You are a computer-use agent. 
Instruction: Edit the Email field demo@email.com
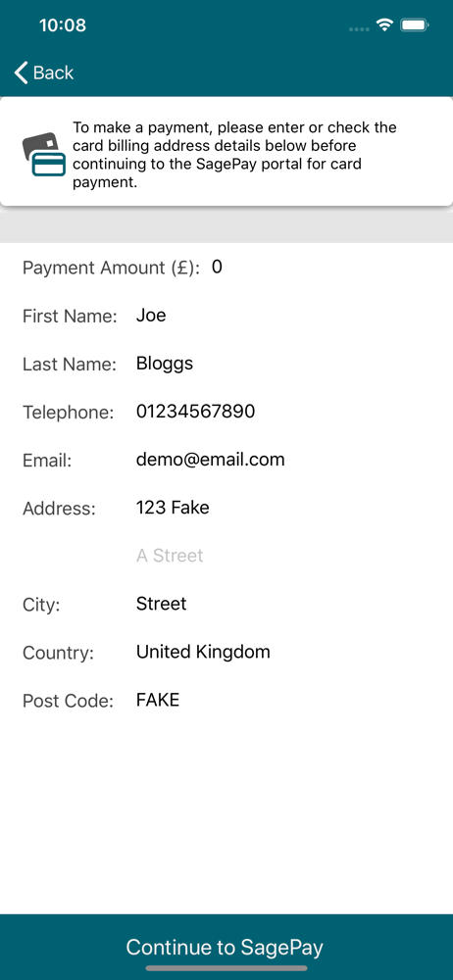point(290,460)
